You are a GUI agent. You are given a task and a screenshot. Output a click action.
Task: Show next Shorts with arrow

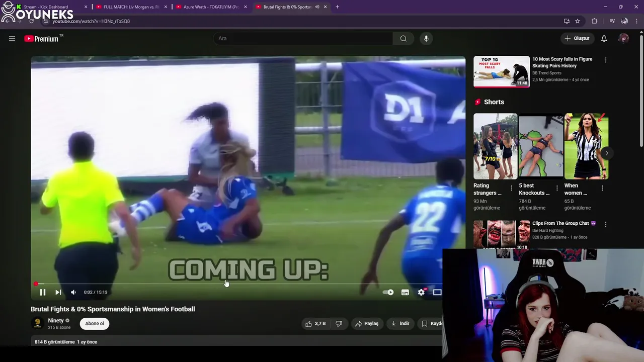pyautogui.click(x=607, y=153)
